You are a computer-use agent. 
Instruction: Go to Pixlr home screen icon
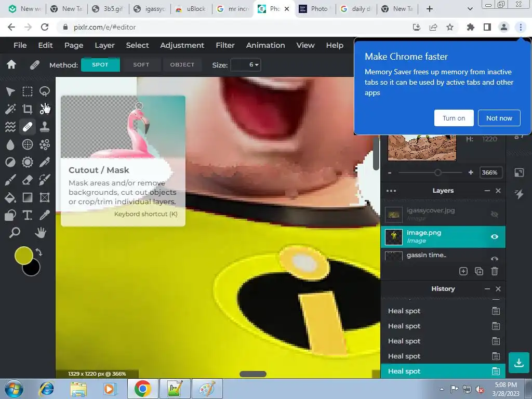[x=11, y=64]
